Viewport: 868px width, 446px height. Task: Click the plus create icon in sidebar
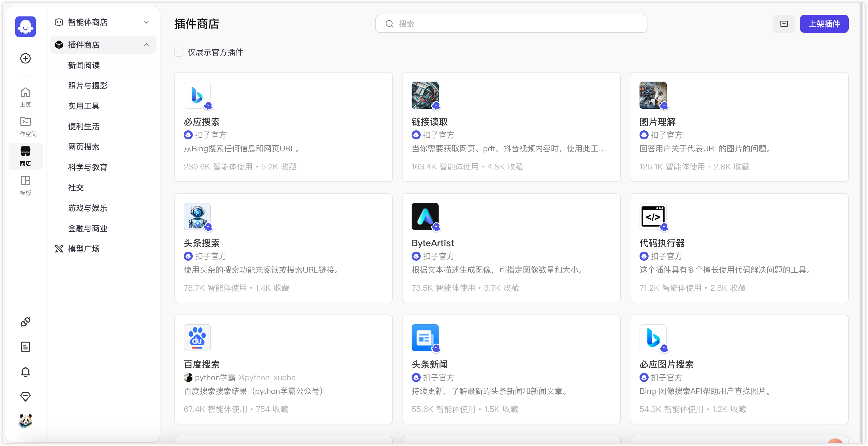25,58
